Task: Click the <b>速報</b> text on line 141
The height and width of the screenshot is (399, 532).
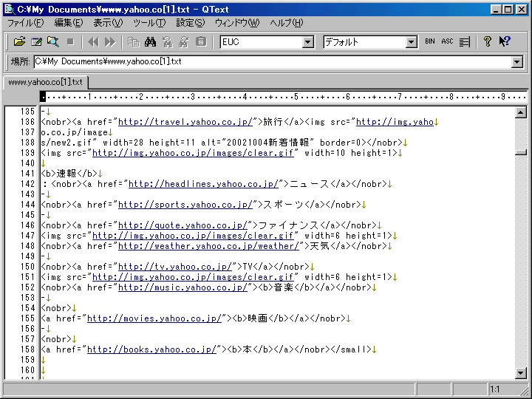Action: coord(69,174)
